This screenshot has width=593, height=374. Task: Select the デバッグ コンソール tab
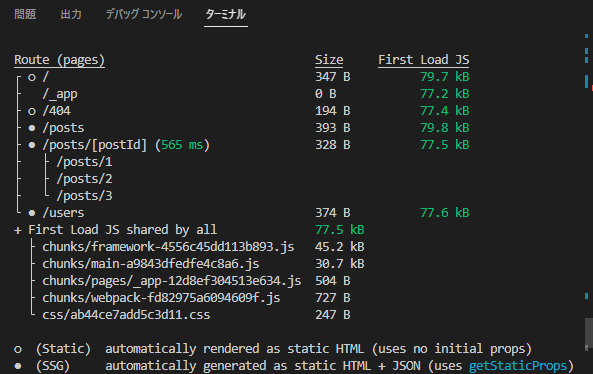pos(144,14)
